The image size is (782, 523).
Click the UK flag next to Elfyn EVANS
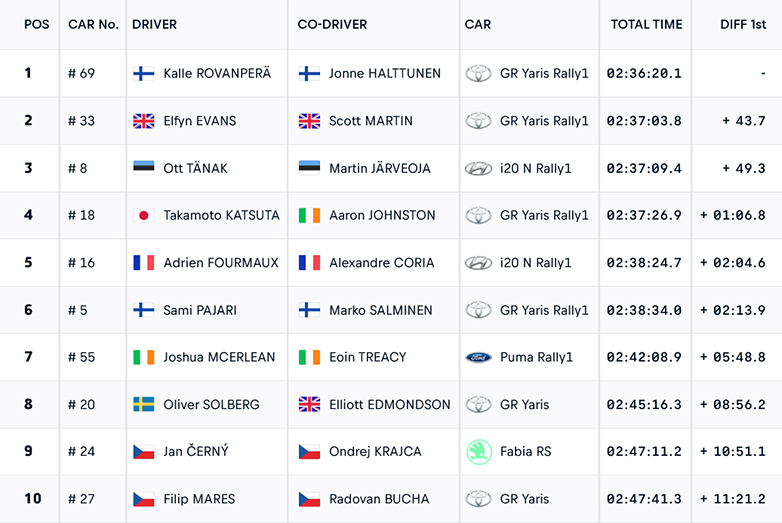click(x=144, y=121)
